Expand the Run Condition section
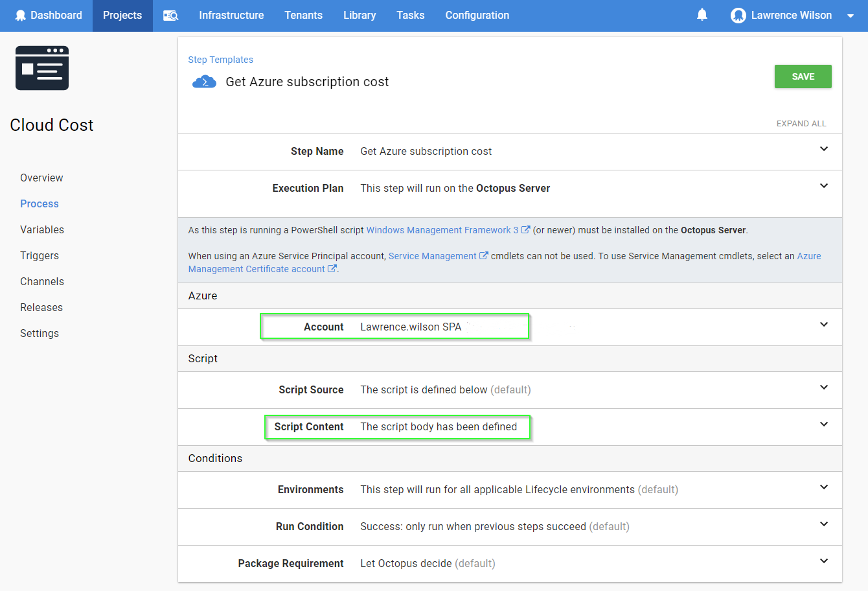Screen dimensions: 868x591 [x=823, y=524]
